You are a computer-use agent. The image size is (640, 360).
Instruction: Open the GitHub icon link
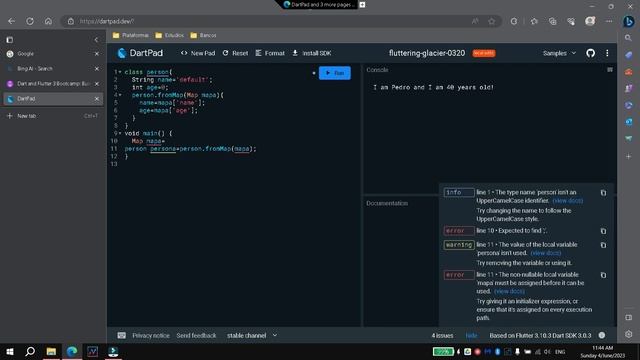590,53
